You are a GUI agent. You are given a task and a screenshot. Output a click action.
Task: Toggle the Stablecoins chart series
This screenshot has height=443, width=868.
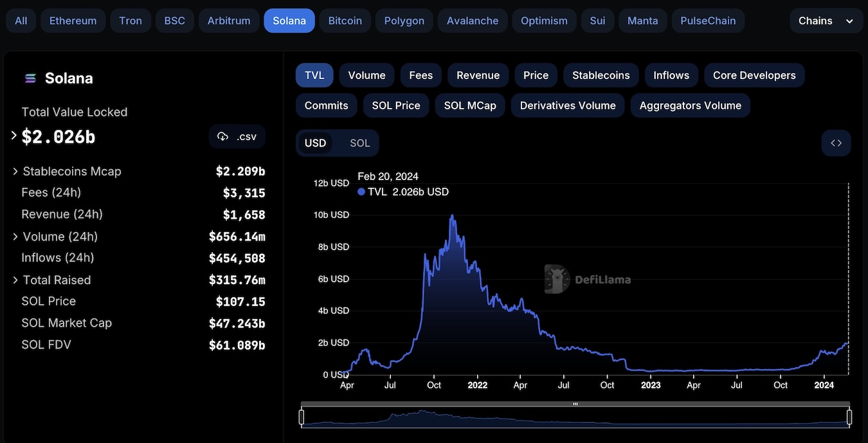601,75
